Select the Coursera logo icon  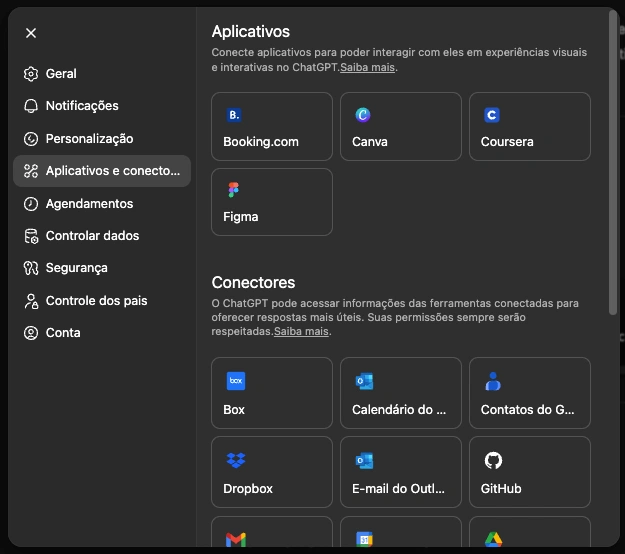point(492,115)
